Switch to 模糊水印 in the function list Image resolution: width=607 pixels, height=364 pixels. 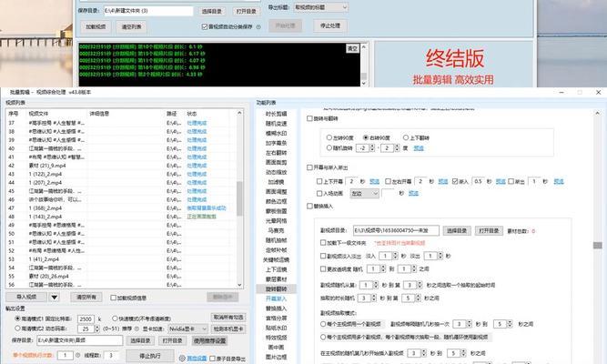(276, 133)
